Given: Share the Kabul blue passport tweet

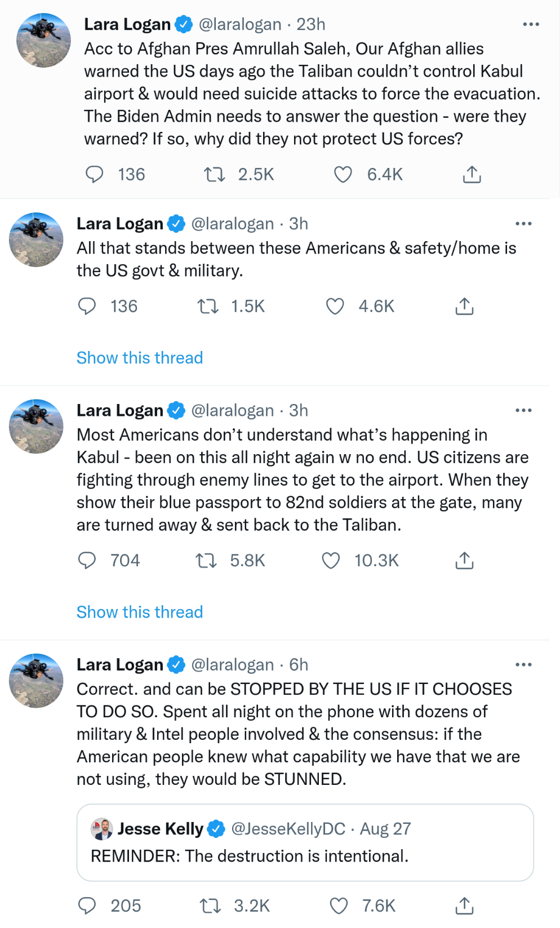Looking at the screenshot, I should (x=464, y=561).
